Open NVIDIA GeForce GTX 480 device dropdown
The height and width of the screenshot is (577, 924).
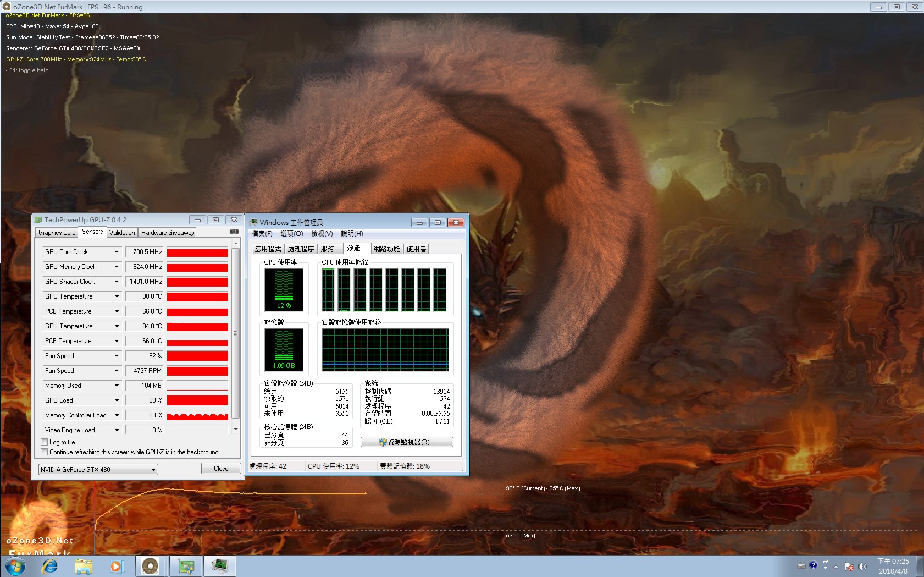[98, 469]
